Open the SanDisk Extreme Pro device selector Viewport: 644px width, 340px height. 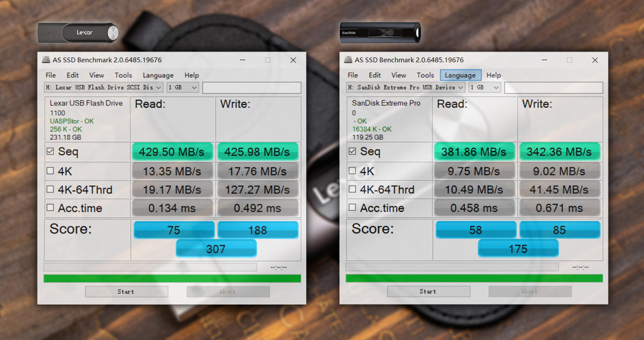click(x=405, y=87)
